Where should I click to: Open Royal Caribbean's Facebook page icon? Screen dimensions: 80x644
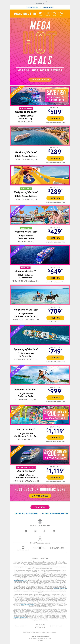coord(26,531)
